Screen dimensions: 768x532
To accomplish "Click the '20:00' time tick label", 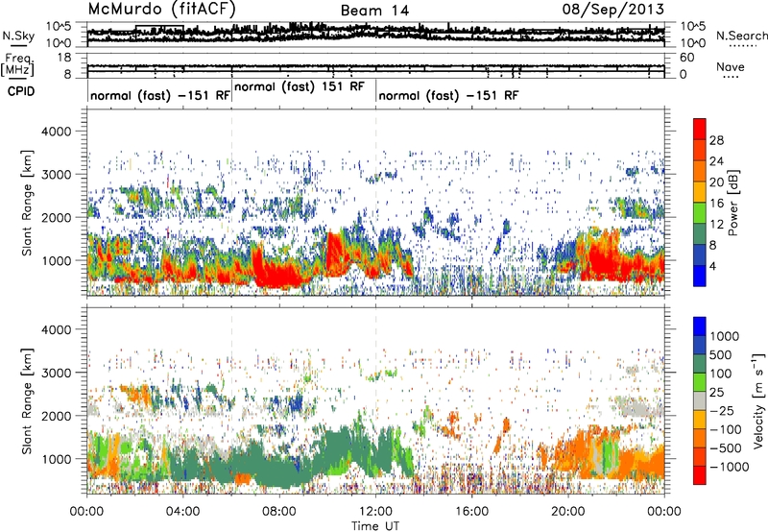I will tap(568, 512).
